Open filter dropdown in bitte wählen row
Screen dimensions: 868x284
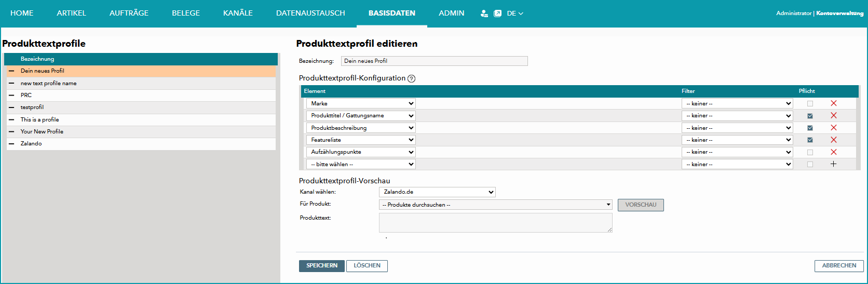tap(737, 164)
